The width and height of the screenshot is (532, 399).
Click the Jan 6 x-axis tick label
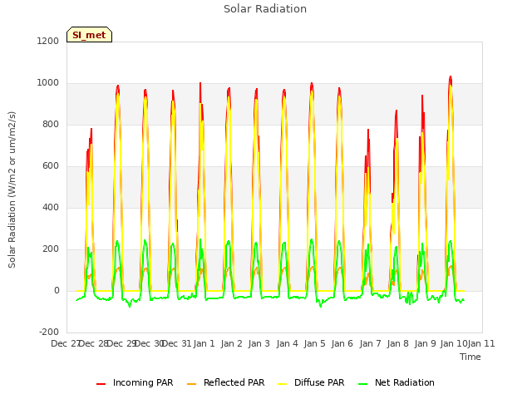pos(342,343)
